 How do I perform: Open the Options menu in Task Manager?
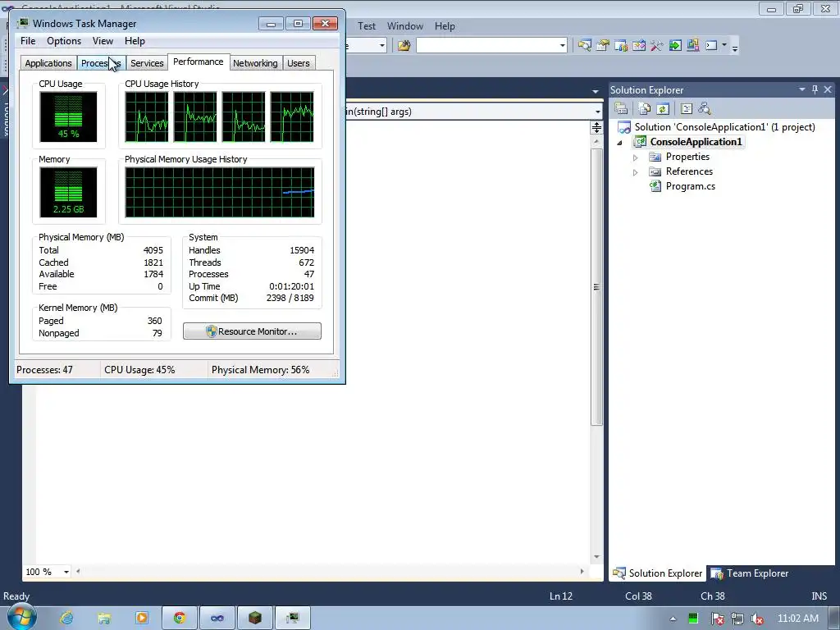coord(64,41)
